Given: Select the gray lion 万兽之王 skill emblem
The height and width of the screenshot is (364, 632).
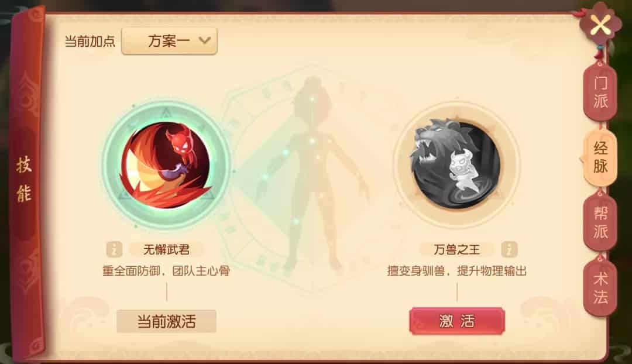Looking at the screenshot, I should tap(456, 164).
